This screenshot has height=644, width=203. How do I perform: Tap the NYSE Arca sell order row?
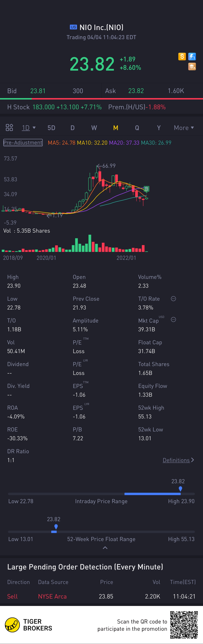coord(101,596)
